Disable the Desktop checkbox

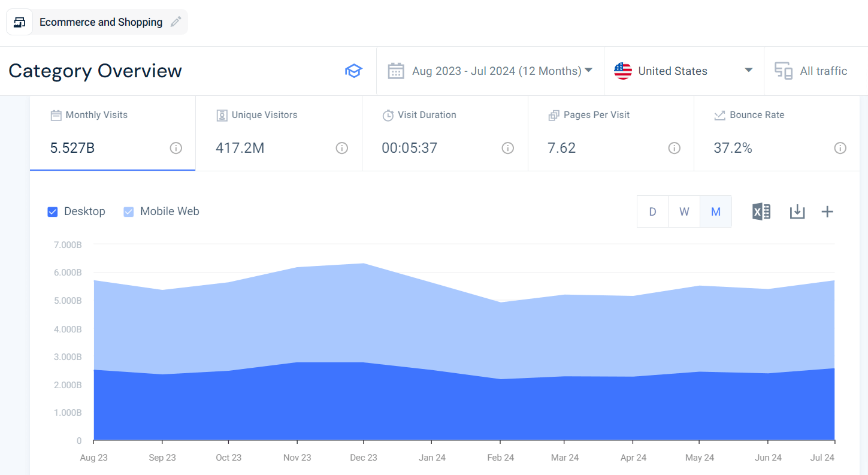(x=53, y=211)
